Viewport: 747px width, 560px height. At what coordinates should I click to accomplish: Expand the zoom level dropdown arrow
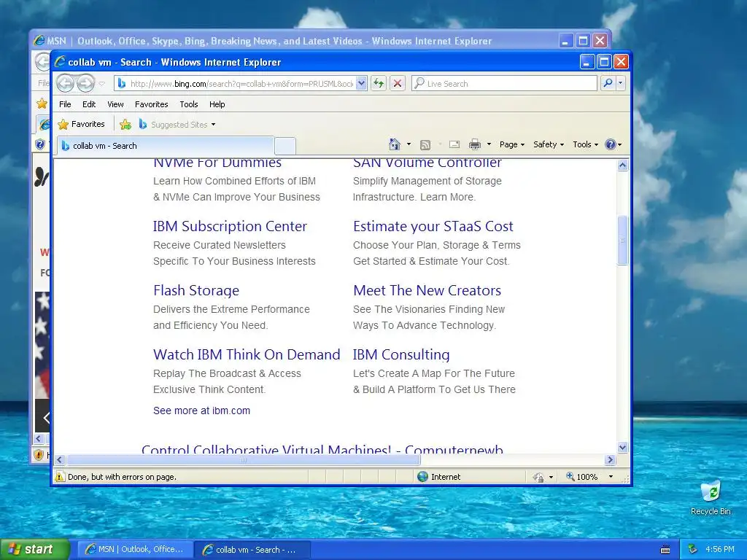(x=611, y=477)
